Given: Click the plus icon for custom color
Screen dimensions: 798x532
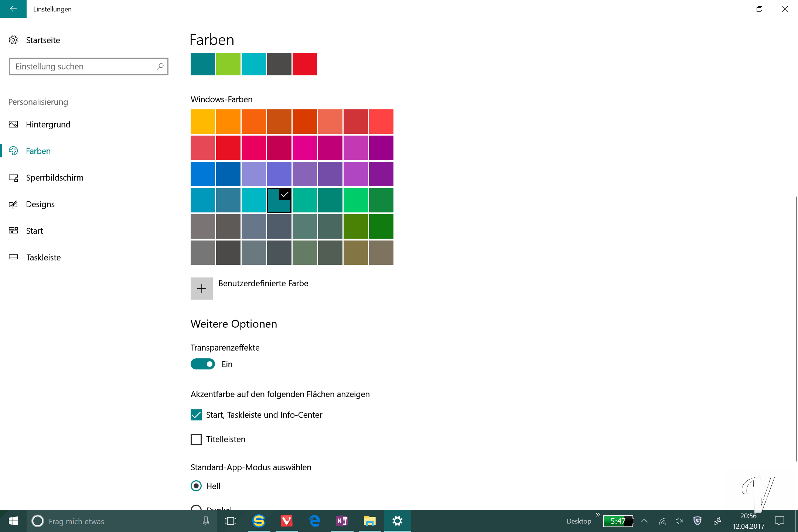Looking at the screenshot, I should [202, 289].
